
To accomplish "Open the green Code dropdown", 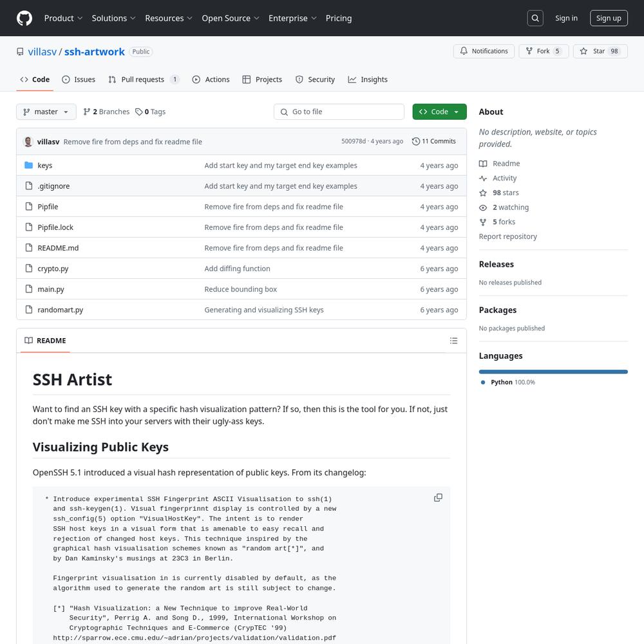I will coord(439,111).
